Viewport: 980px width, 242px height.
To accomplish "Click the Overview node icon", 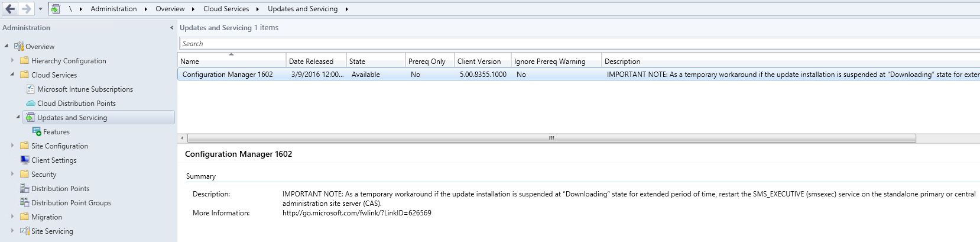I will click(19, 47).
